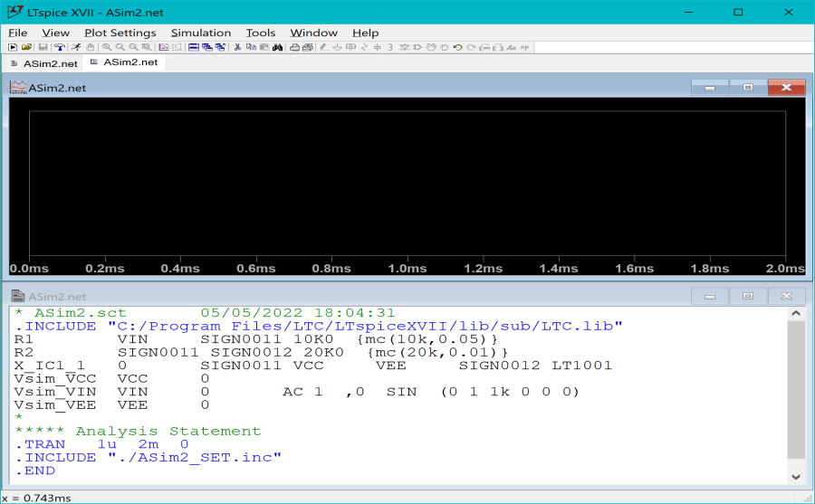Select the Diode component icon

tap(405, 47)
